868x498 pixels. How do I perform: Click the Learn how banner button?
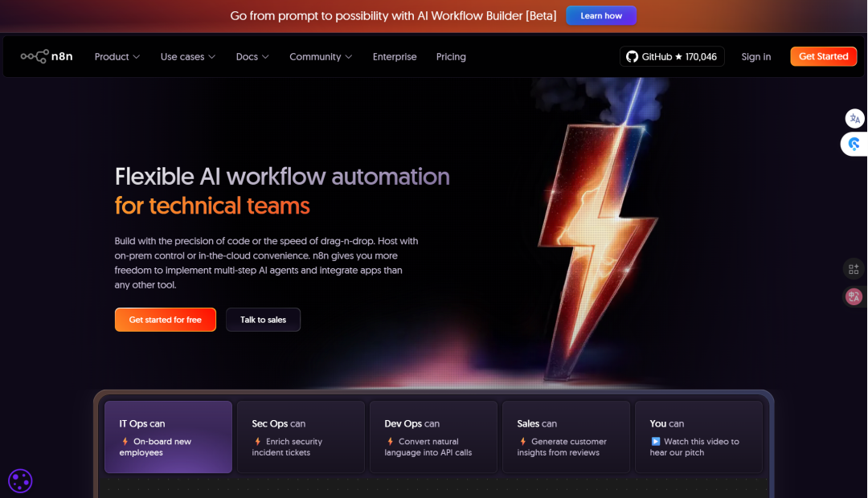pyautogui.click(x=601, y=16)
